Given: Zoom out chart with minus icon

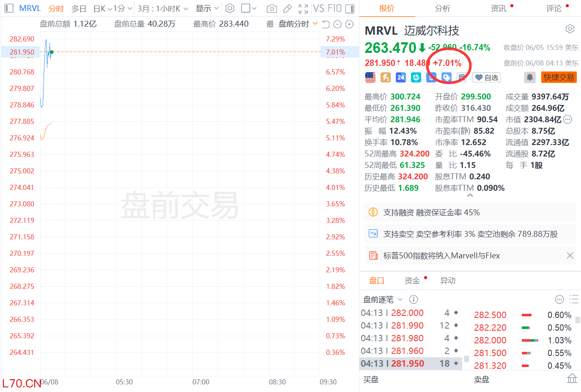Looking at the screenshot, I should click(337, 24).
